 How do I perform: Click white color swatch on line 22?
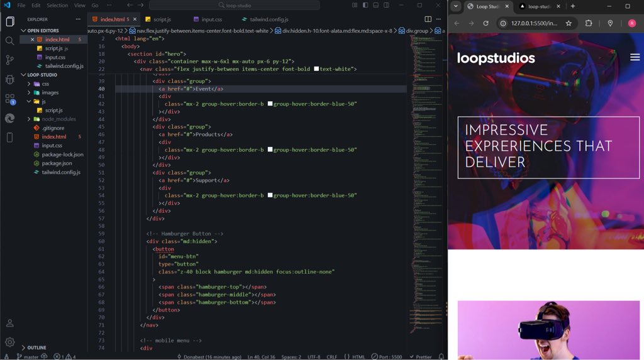click(x=316, y=68)
